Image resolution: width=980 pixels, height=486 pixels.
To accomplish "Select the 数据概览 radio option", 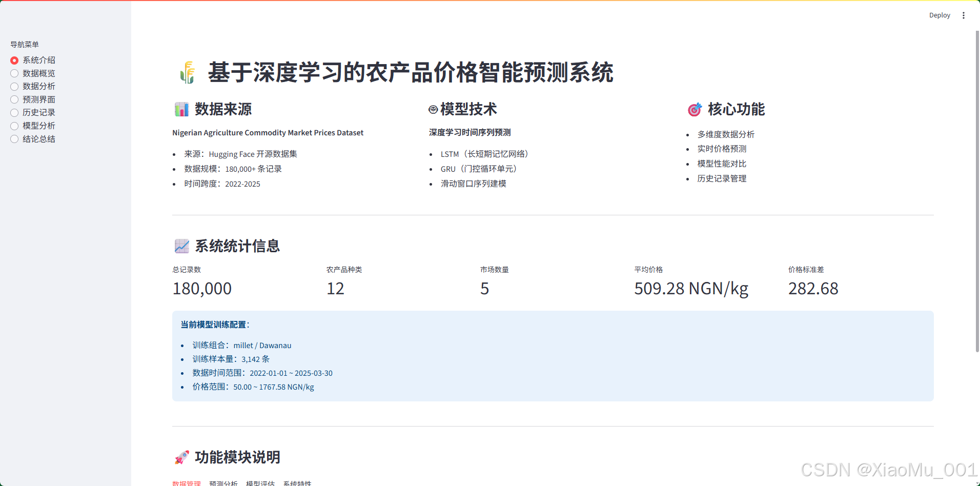I will pos(33,73).
